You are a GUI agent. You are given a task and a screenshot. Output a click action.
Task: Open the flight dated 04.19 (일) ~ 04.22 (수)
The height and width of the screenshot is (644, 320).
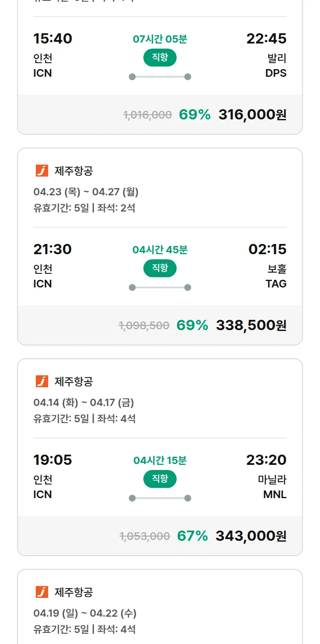point(85,613)
